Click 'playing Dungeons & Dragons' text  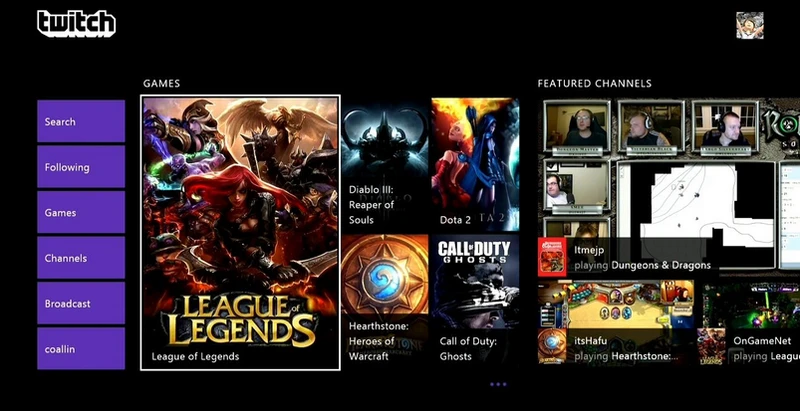point(642,266)
